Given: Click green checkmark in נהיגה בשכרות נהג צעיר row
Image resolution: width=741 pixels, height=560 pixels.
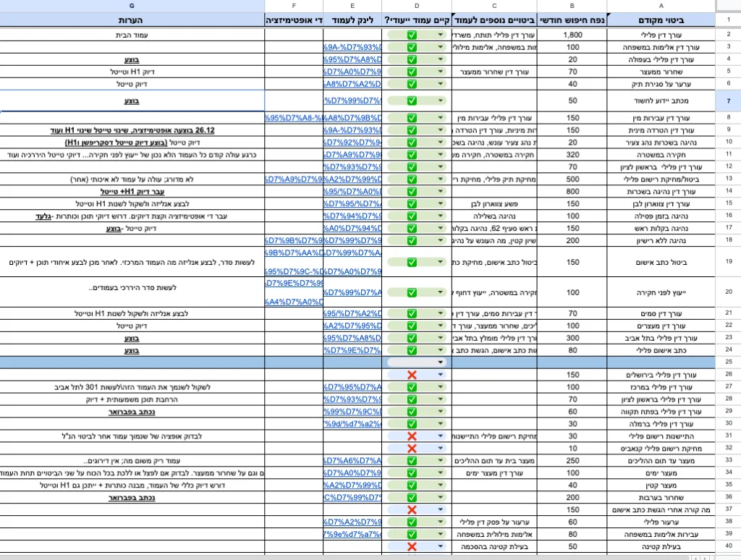Looking at the screenshot, I should (x=412, y=143).
